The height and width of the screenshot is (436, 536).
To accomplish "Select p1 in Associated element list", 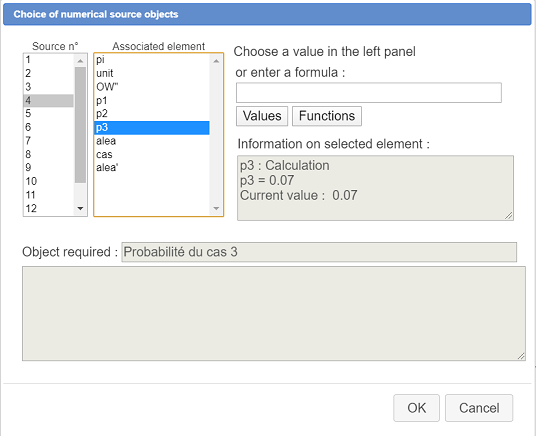I will click(x=152, y=101).
